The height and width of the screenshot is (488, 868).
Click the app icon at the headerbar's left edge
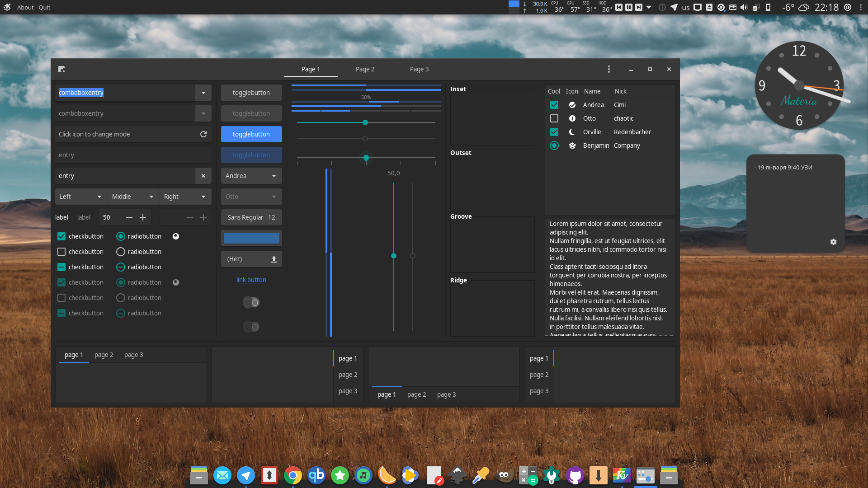click(x=61, y=69)
